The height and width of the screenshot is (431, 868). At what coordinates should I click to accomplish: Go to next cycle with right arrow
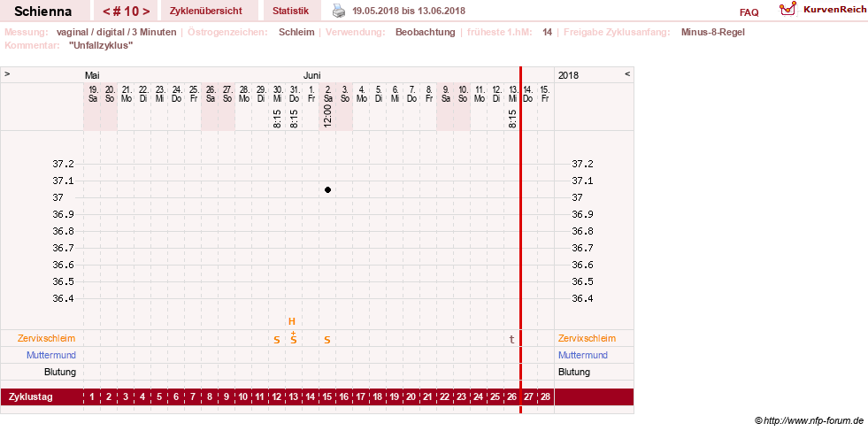146,12
